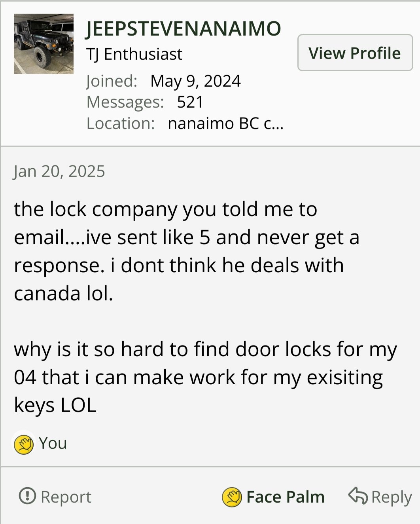Screen dimensions: 420x524
Task: Click the Location: label
Action: tap(121, 123)
